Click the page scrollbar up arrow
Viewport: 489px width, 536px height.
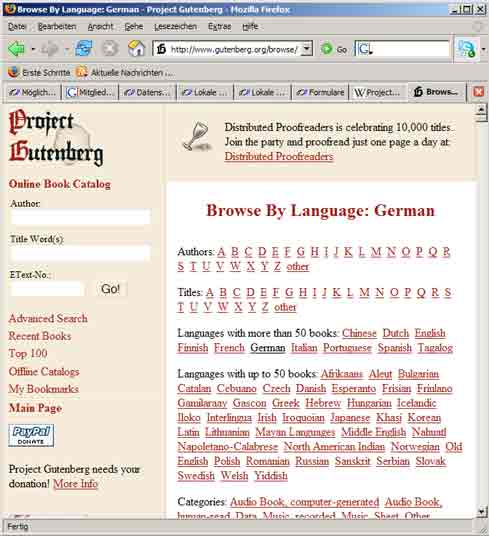(x=481, y=109)
